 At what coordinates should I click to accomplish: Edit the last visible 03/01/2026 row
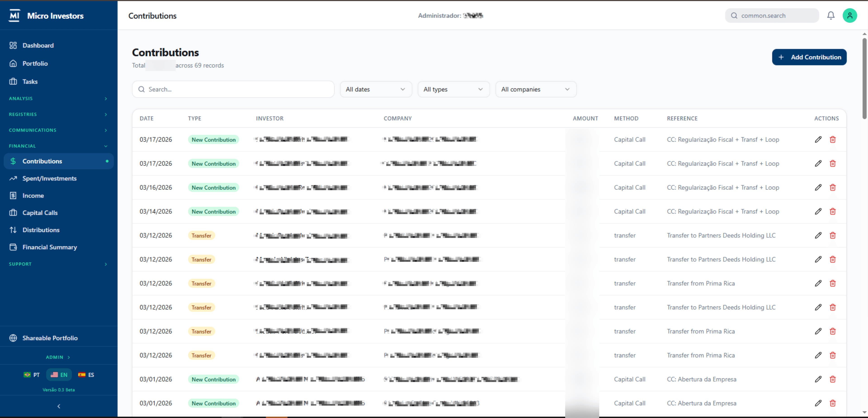818,403
